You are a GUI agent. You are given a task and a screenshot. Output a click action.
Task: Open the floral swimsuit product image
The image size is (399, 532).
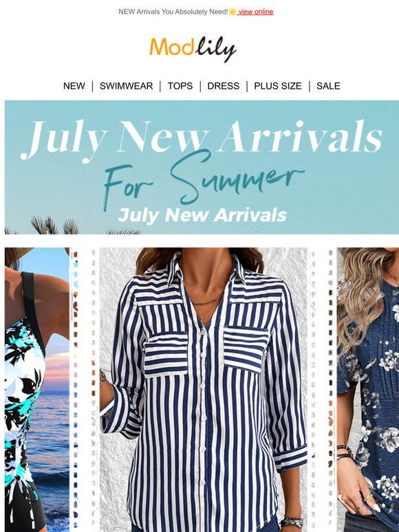point(37,390)
